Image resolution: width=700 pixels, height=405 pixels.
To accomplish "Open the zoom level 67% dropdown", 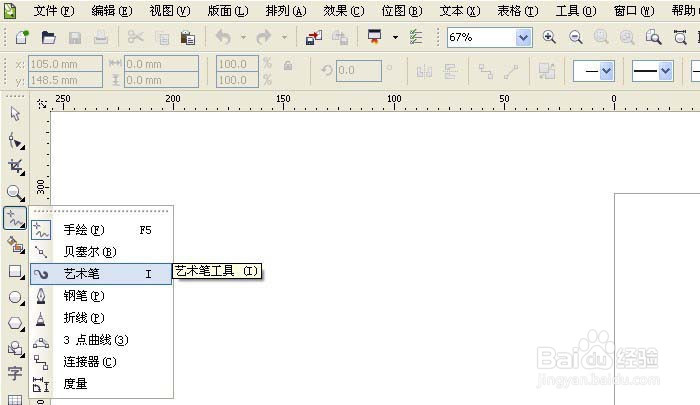I will 523,38.
